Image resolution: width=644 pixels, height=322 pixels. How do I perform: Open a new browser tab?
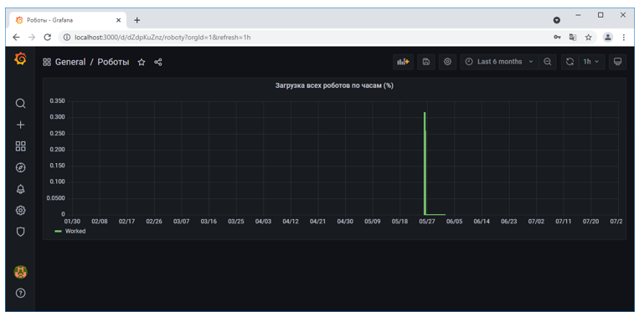coord(137,20)
